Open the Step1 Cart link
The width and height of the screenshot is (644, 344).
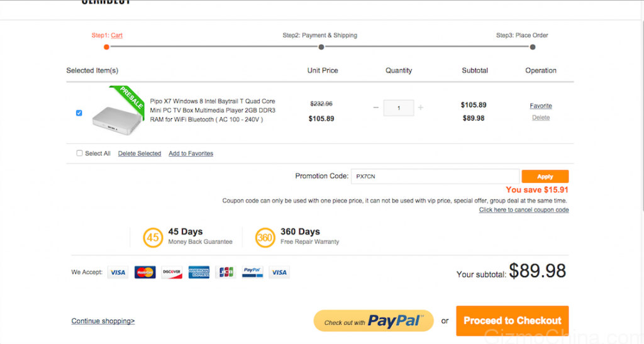coord(116,36)
